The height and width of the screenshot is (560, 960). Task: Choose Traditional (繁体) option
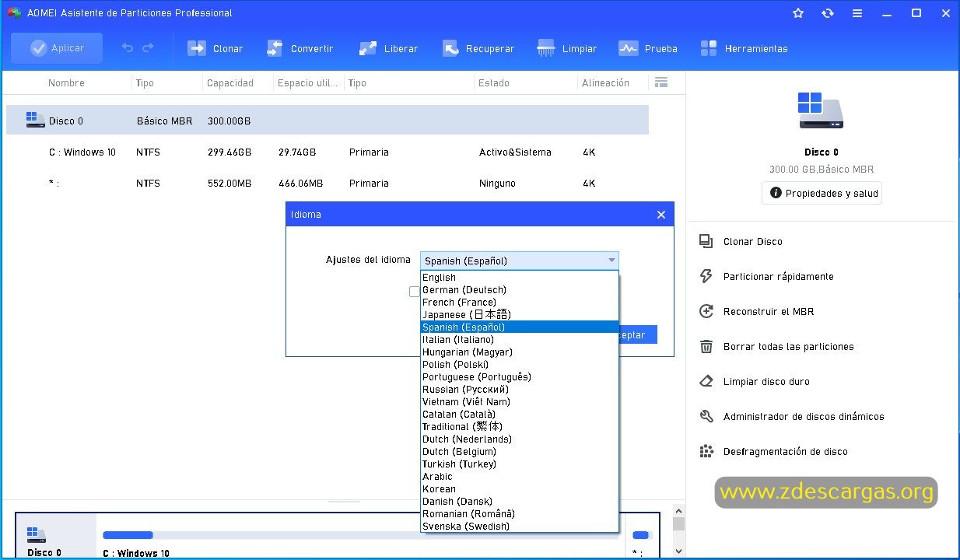(x=520, y=427)
